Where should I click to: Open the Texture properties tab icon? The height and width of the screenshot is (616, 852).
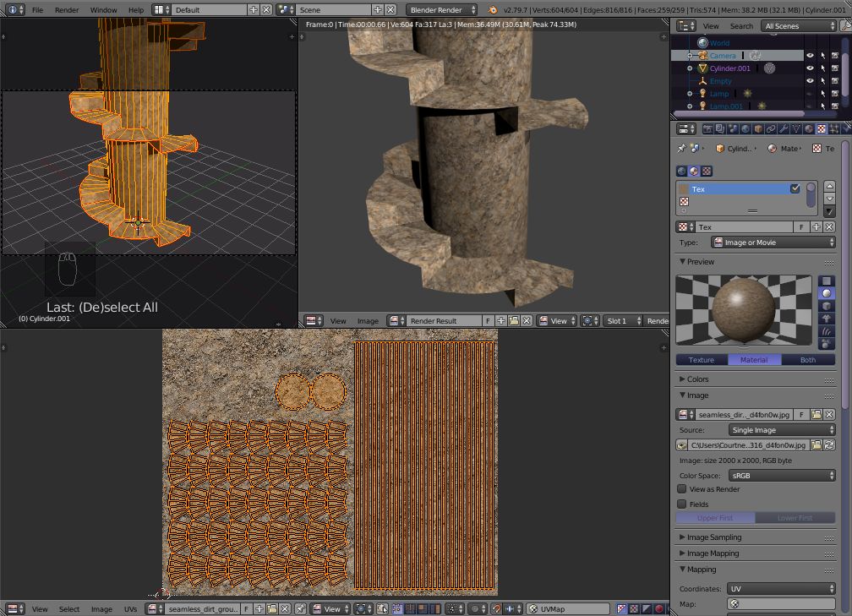tap(821, 129)
